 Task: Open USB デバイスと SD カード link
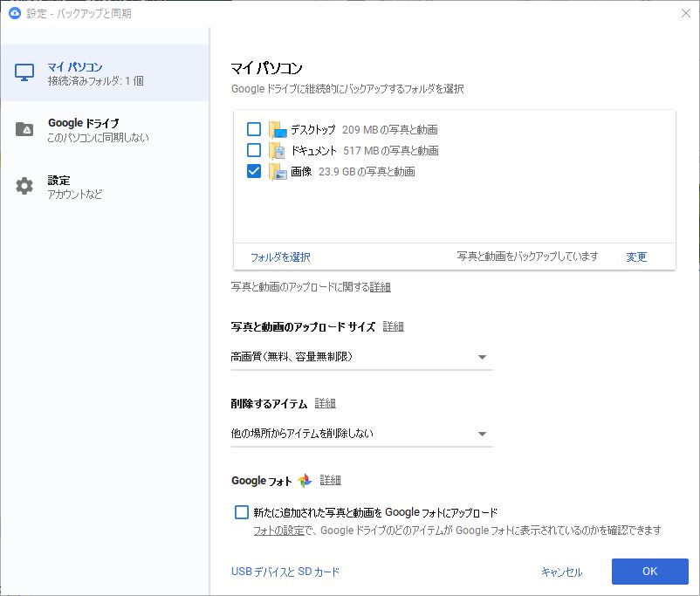click(x=285, y=572)
